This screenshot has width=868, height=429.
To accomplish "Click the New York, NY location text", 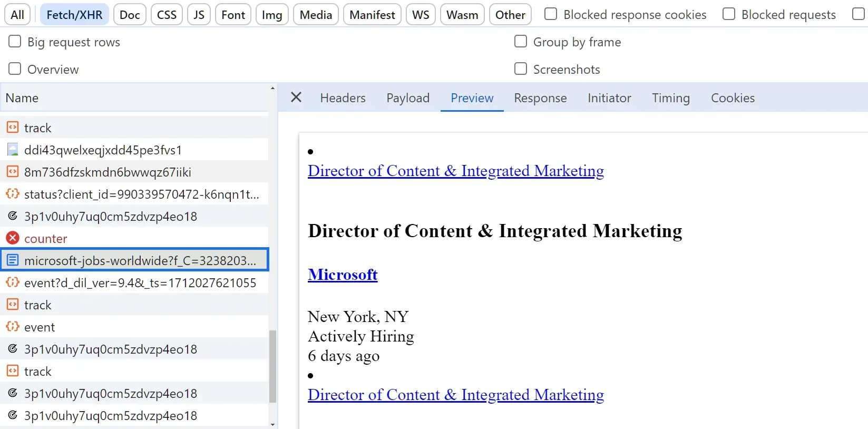I will [358, 316].
